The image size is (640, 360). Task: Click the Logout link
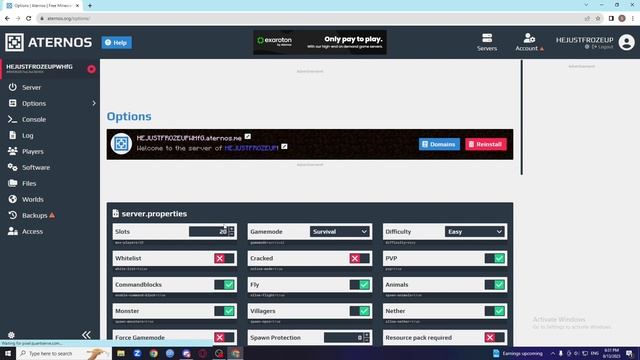tap(602, 47)
